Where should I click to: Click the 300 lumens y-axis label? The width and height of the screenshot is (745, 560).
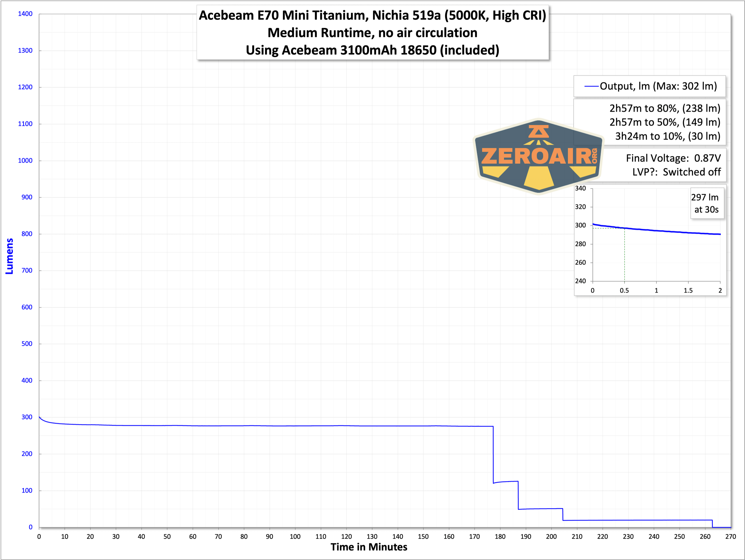[26, 417]
